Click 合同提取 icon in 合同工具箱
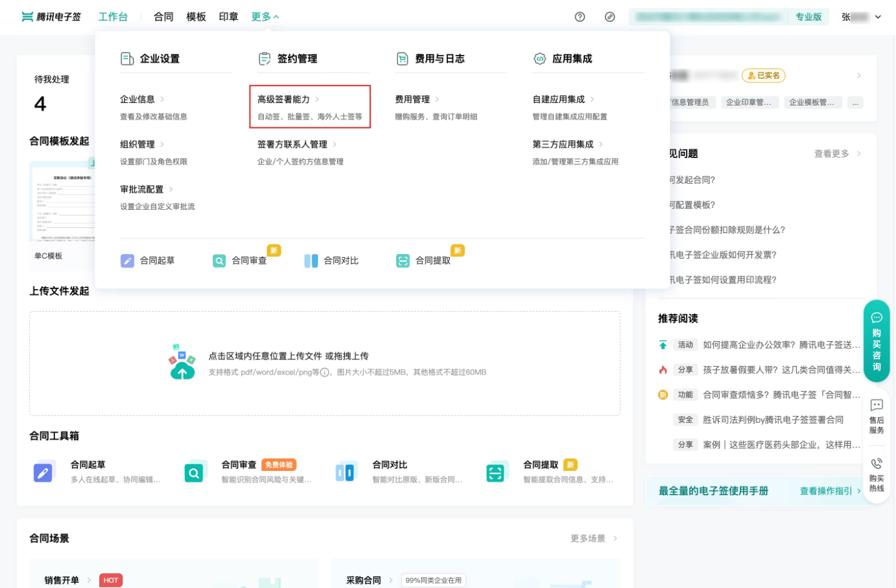The width and height of the screenshot is (896, 588). coord(497,472)
